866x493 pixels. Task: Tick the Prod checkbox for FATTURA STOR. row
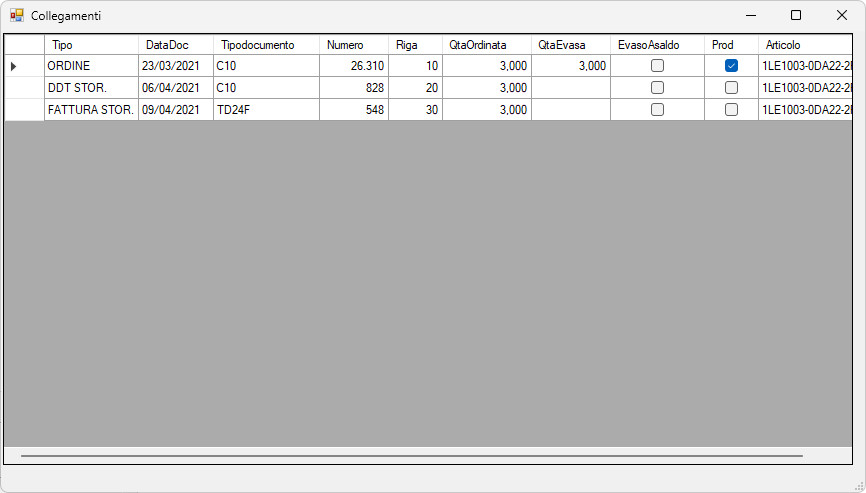coord(731,110)
